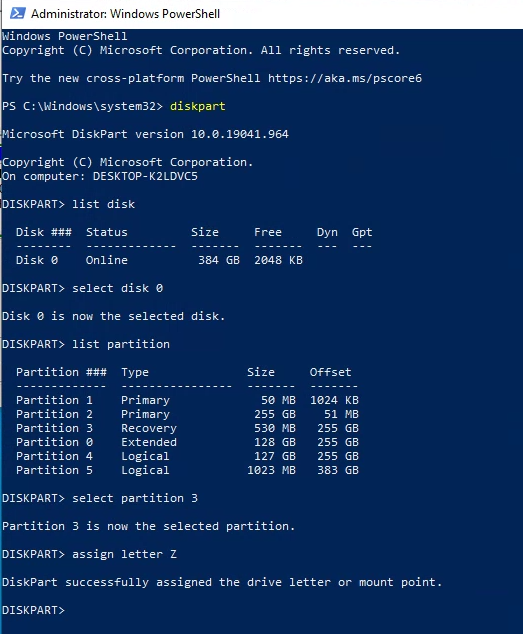The width and height of the screenshot is (523, 634).
Task: Click the Partition 5 Logical 1023 MB row
Action: (x=187, y=470)
